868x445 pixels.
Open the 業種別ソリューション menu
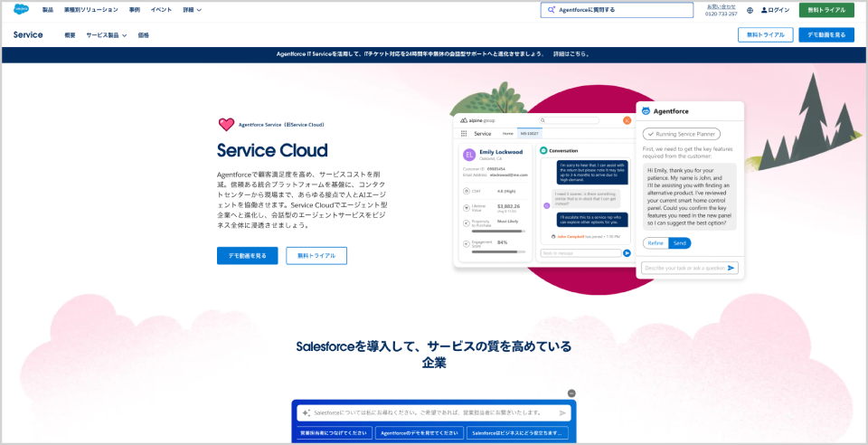[90, 10]
